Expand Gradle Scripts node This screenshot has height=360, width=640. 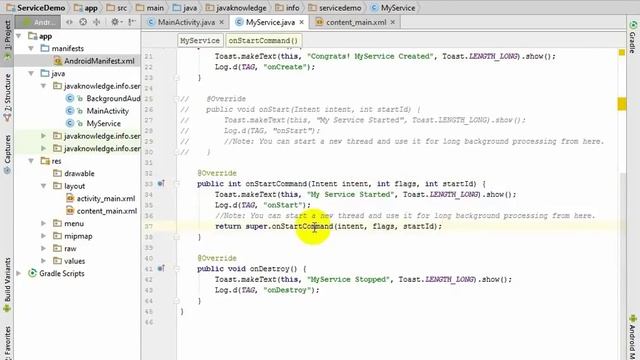coord(19,273)
